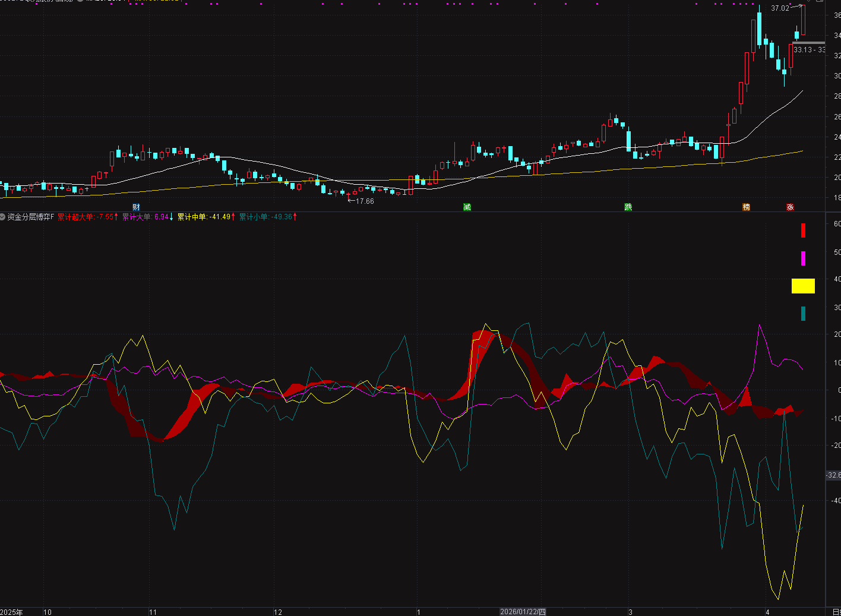Select the 累计大单 6.94 legend value
This screenshot has width=841, height=616.
tap(147, 217)
